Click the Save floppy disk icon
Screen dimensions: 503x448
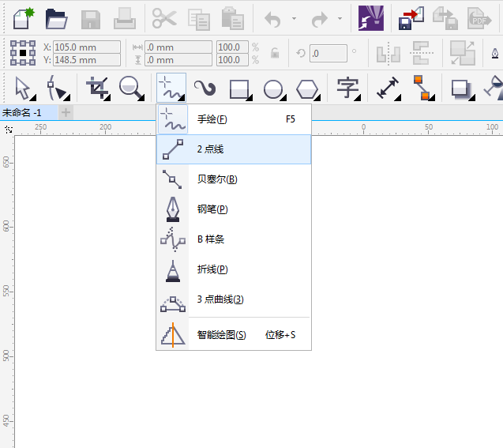pos(91,20)
